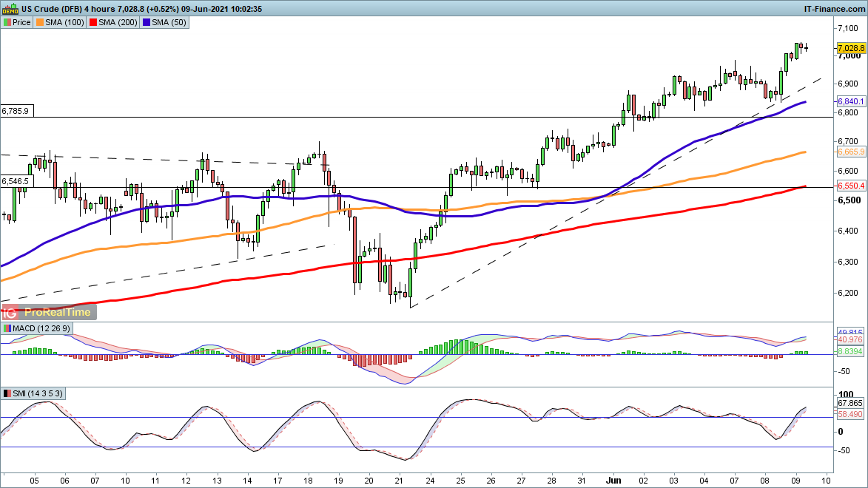Click the Price indicator color icon
Viewport: 868px width, 488px height.
click(7, 22)
